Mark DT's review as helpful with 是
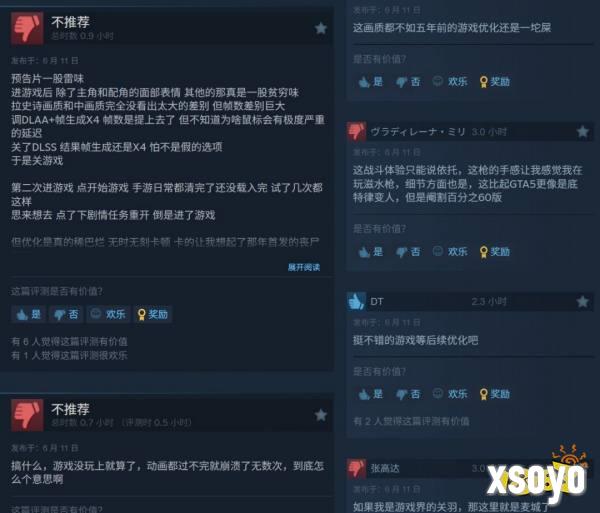 point(371,394)
